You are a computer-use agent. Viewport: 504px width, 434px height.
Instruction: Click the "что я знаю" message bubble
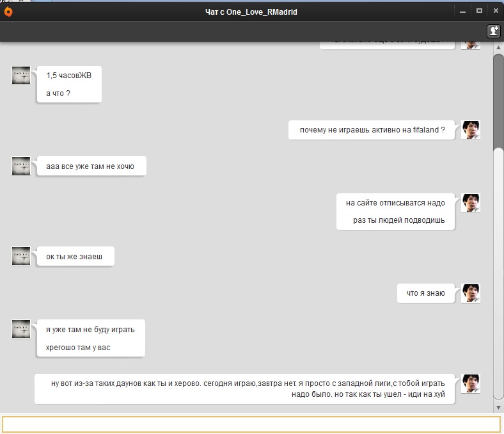(425, 293)
